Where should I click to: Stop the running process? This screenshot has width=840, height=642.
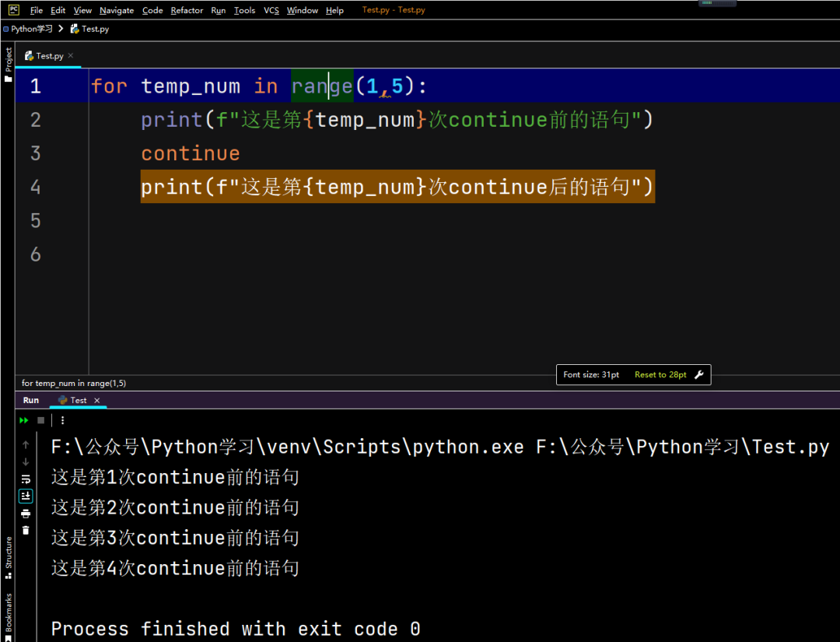point(40,420)
